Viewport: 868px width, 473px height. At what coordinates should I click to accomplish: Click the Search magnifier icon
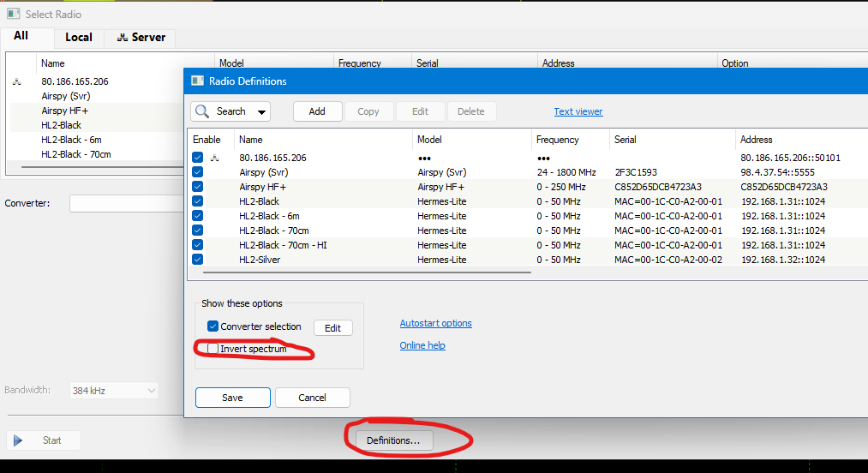click(x=202, y=111)
